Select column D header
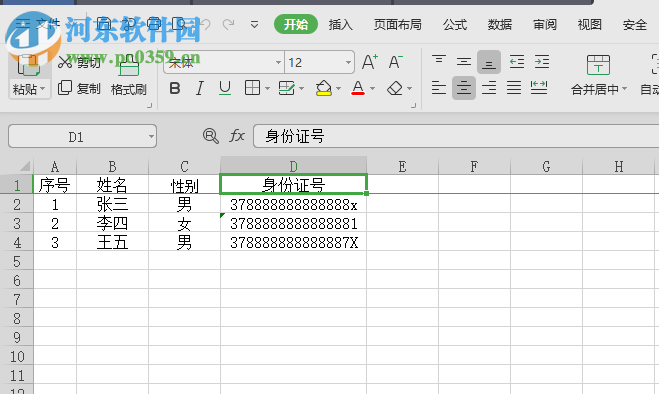Viewport: 659px width, 394px height. (293, 166)
